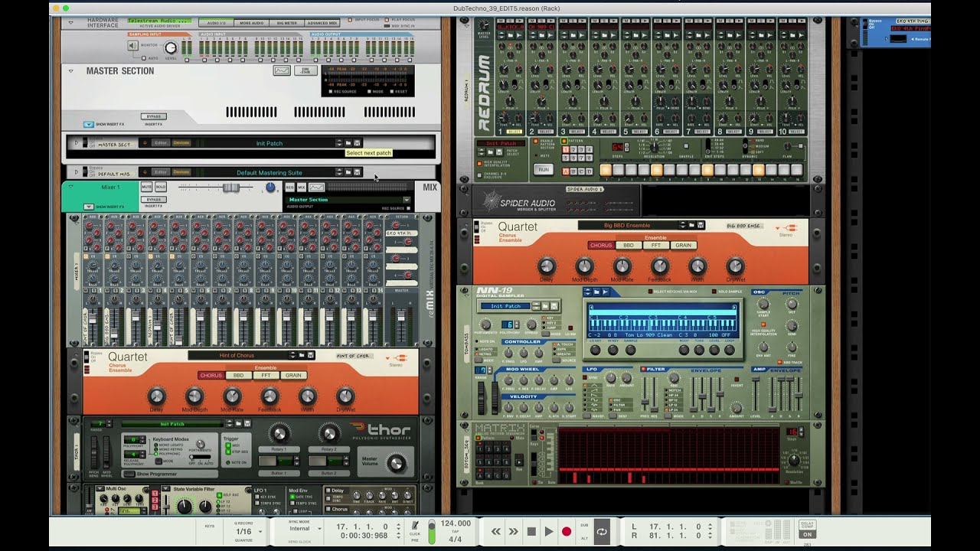Toggle Show Insert FX on Mixer 1
The image size is (980, 551).
tap(89, 207)
